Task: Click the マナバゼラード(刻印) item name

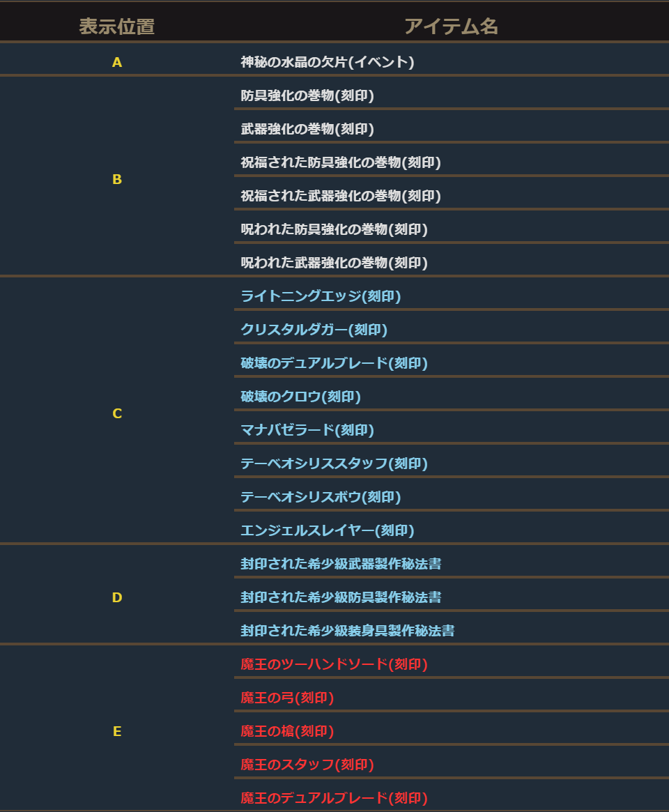Action: (x=307, y=431)
